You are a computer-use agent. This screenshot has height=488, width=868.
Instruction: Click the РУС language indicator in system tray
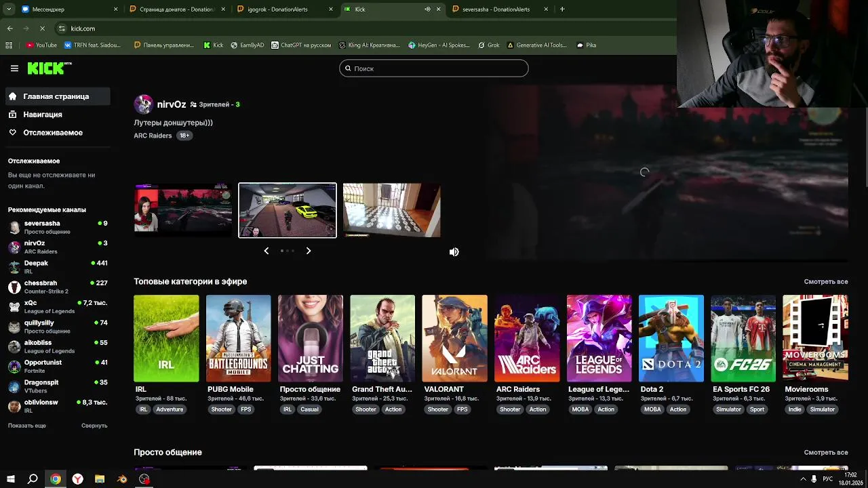click(x=827, y=479)
